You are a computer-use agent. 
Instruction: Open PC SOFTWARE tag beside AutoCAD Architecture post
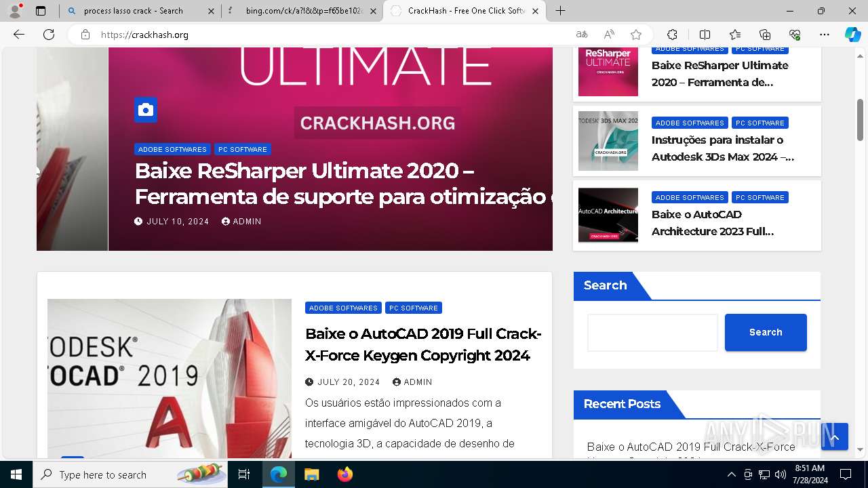(760, 197)
